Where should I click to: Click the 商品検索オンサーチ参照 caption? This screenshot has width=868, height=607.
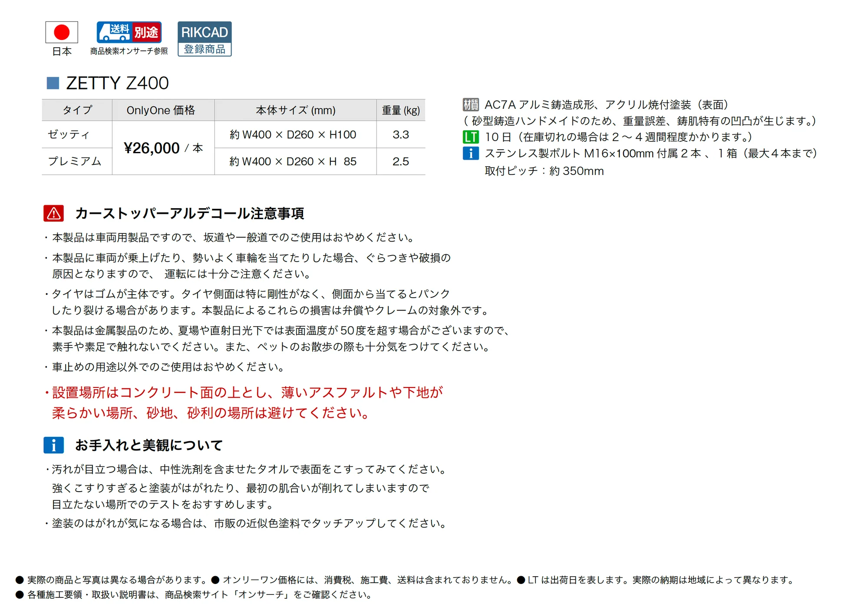pyautogui.click(x=129, y=51)
